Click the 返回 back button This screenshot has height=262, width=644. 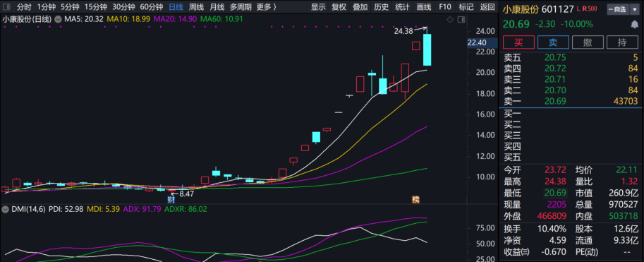487,7
